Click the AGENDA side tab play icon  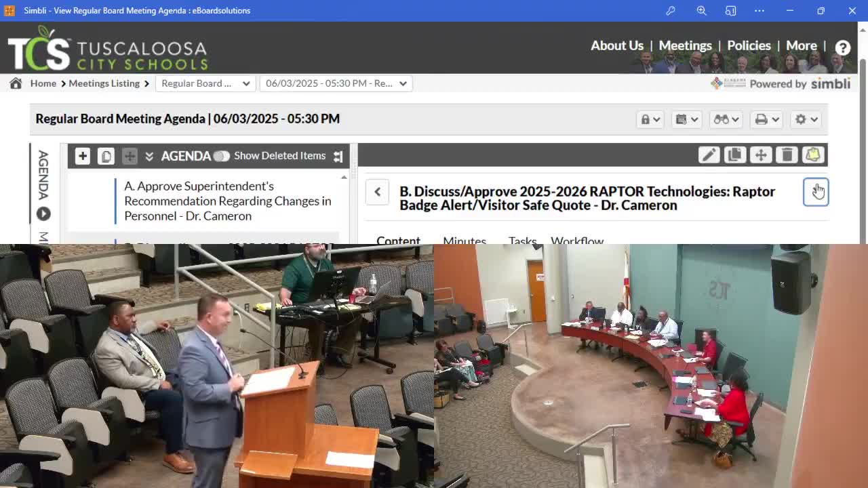(43, 213)
